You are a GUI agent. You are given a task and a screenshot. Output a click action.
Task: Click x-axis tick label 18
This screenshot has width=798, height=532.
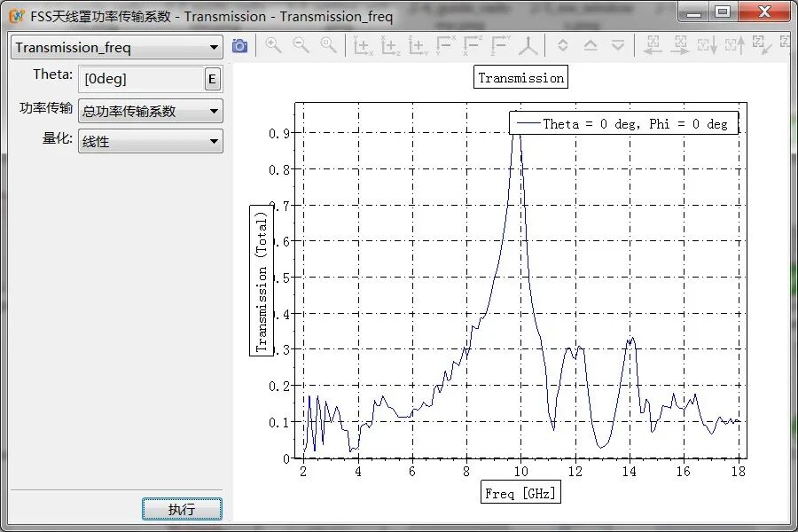(738, 472)
